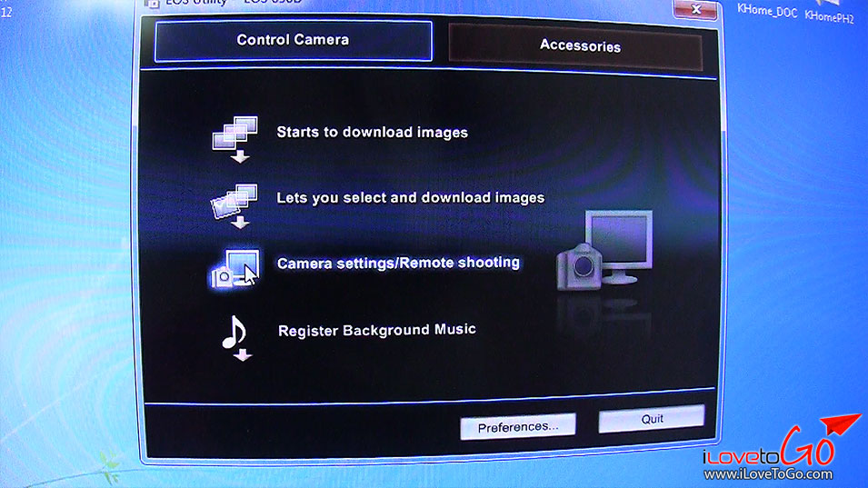Click the download images stacked-photos icon
Viewport: 868px width, 488px height.
(235, 139)
